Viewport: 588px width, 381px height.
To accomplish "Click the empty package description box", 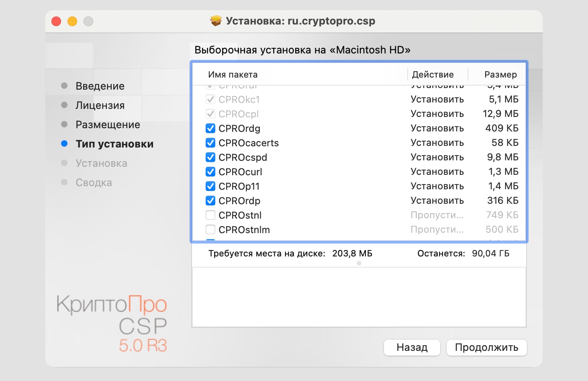I will coord(359,297).
